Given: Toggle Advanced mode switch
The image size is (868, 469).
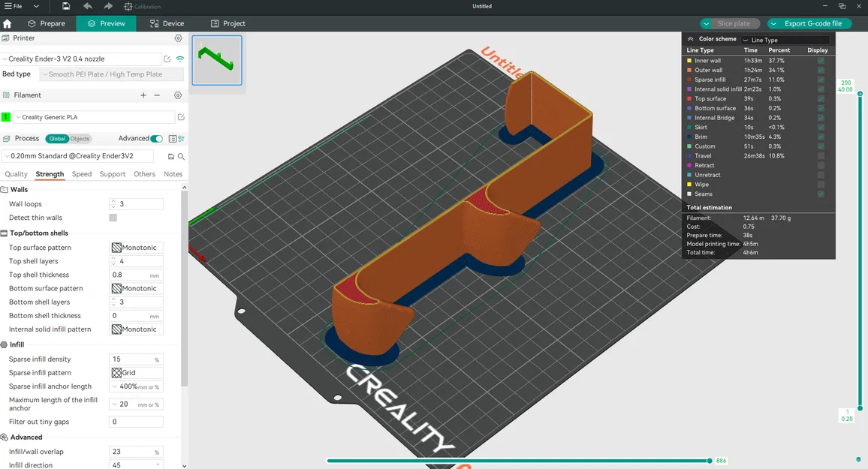Looking at the screenshot, I should click(157, 139).
